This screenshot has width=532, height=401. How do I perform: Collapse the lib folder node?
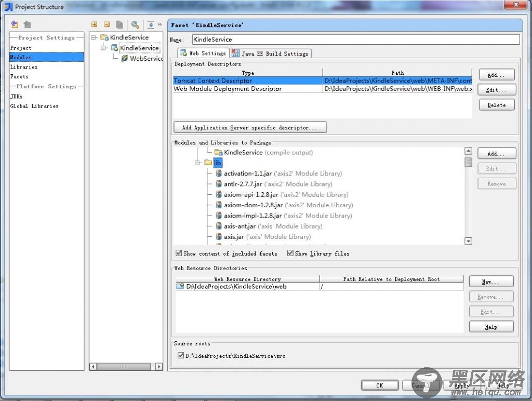point(198,163)
